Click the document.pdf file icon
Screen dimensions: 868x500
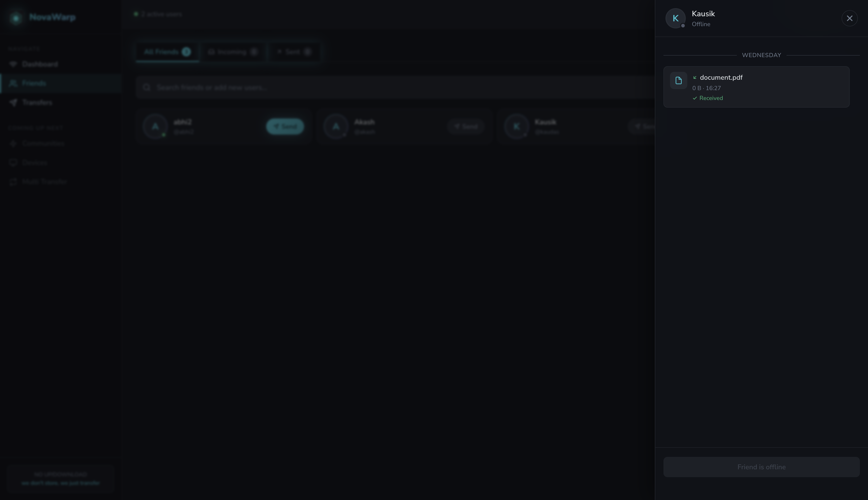678,80
